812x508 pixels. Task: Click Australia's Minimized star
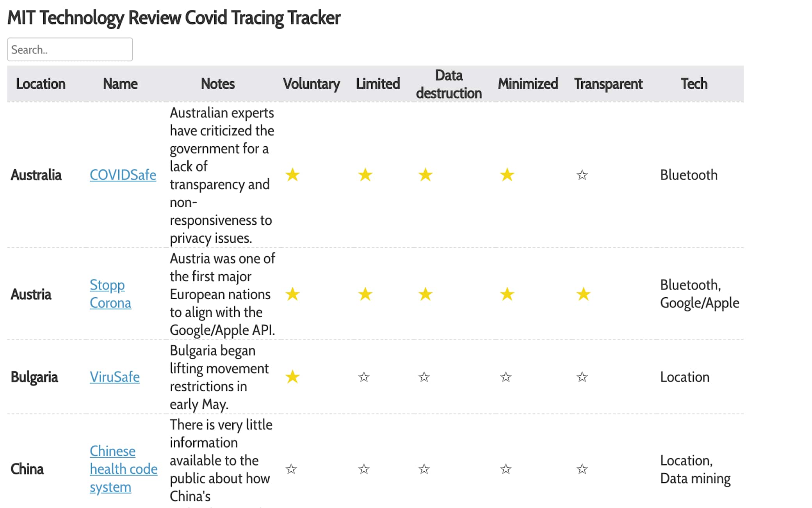coord(507,175)
